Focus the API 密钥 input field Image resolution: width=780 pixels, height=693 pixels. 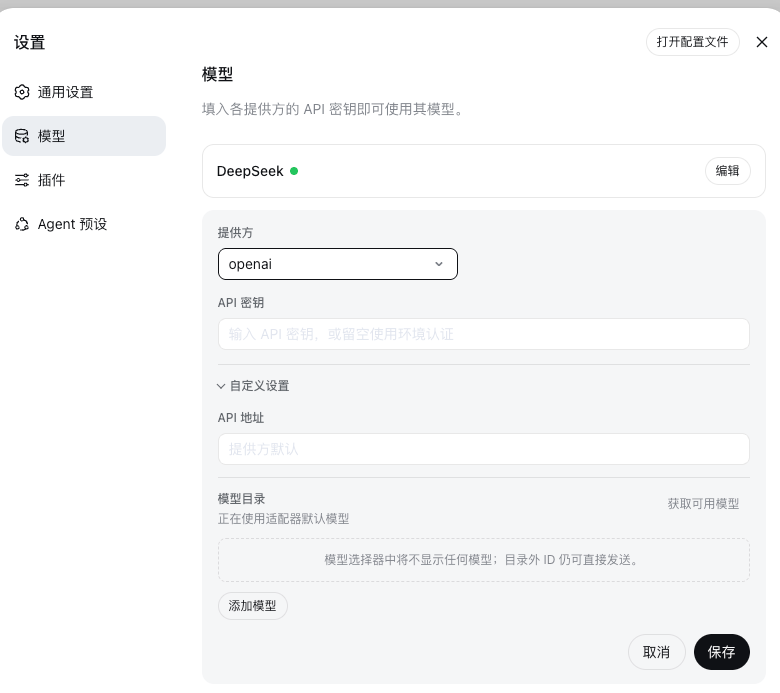(484, 334)
